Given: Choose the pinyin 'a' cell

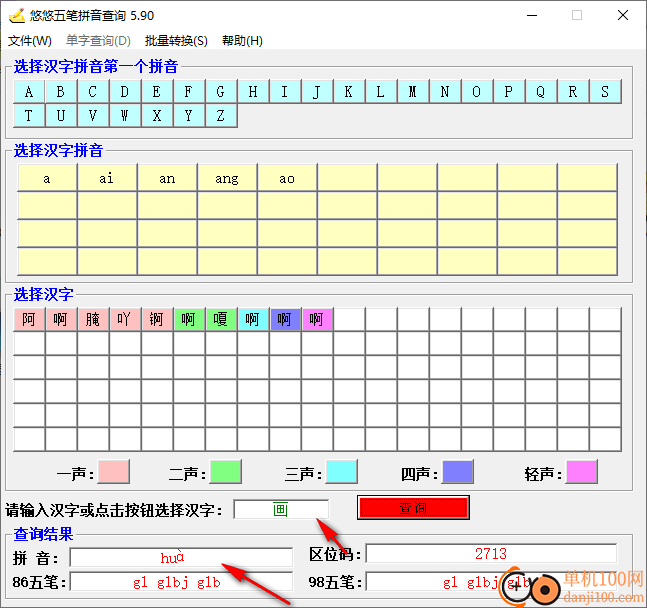Looking at the screenshot, I should (47, 178).
